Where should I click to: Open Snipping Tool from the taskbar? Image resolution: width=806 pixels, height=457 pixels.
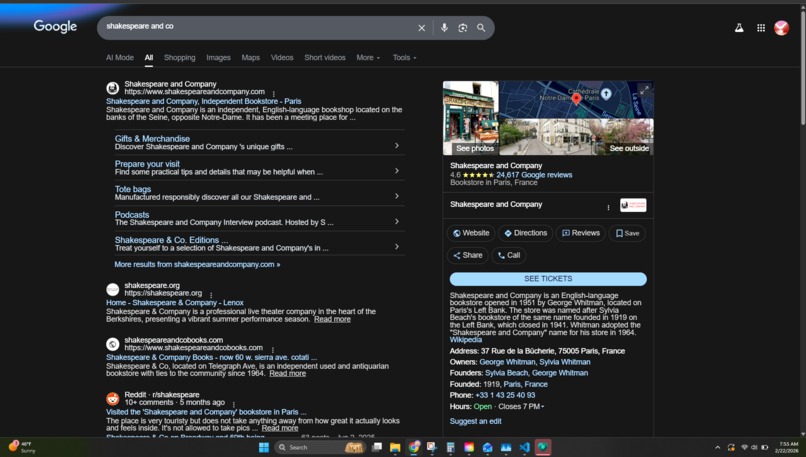[432, 447]
